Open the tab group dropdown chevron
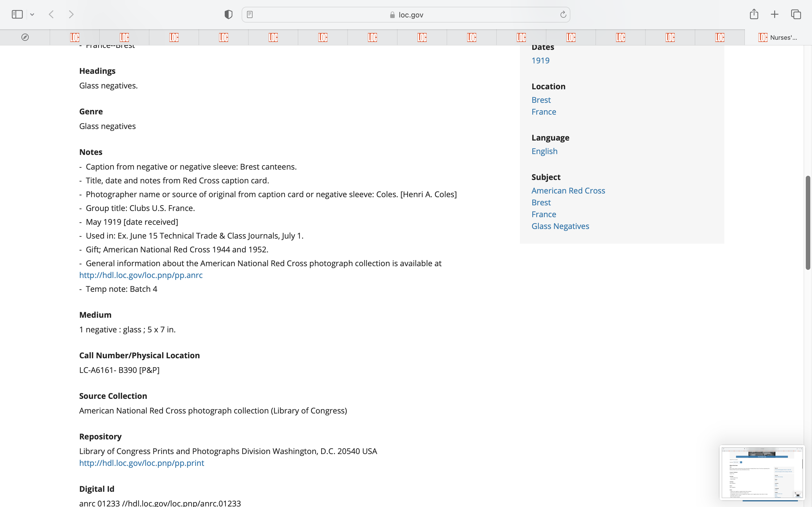 (32, 14)
